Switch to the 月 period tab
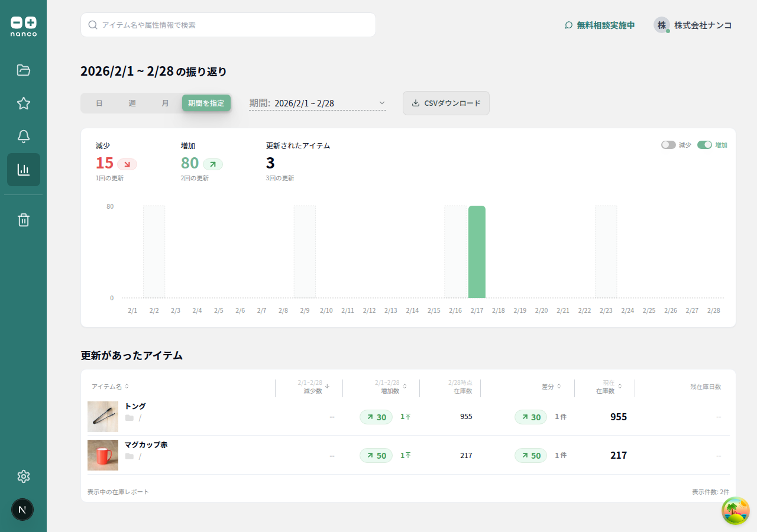This screenshot has height=532, width=757. click(166, 103)
